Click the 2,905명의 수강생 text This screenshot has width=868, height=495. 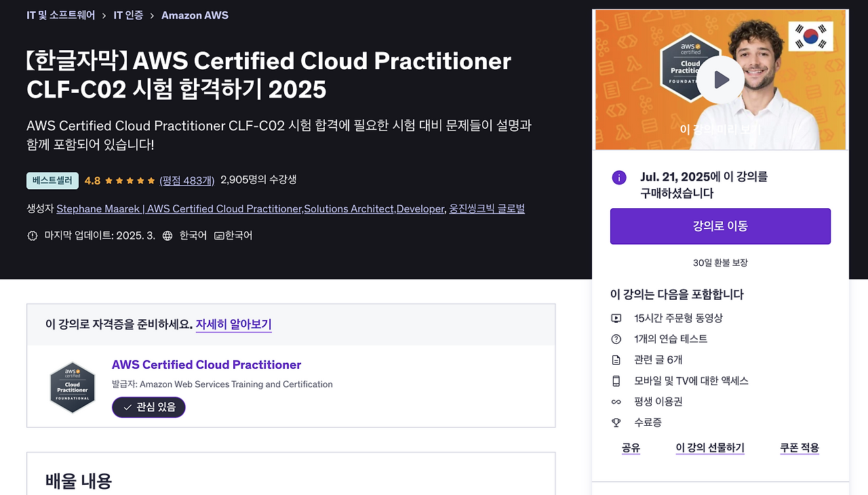pos(258,180)
